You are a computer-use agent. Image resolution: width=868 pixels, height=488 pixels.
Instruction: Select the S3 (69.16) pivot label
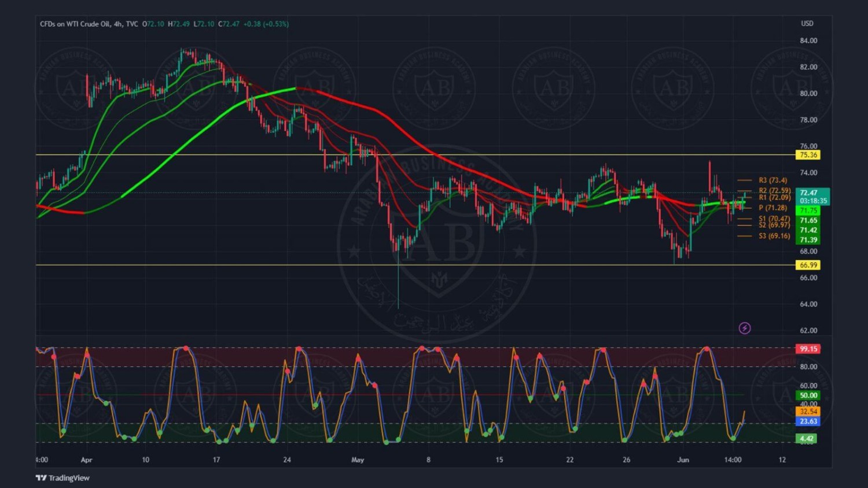[x=774, y=236]
